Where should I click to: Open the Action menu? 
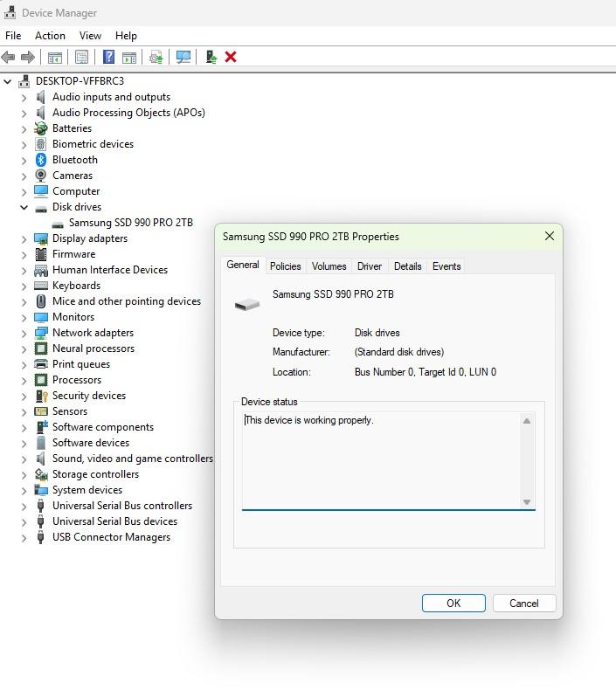pyautogui.click(x=50, y=36)
